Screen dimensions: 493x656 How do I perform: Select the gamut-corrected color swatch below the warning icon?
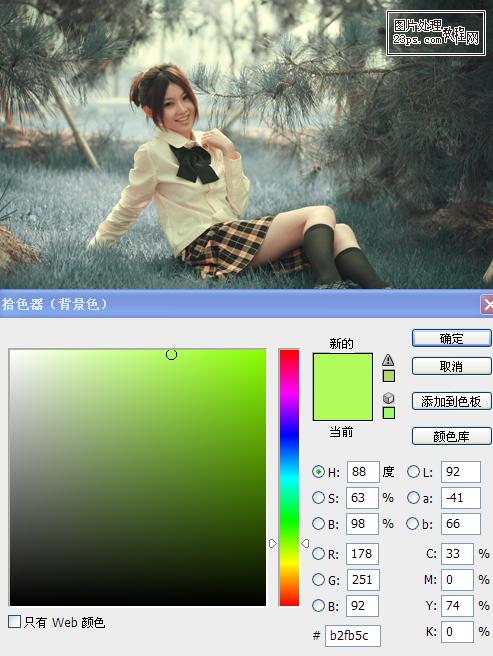tap(388, 376)
